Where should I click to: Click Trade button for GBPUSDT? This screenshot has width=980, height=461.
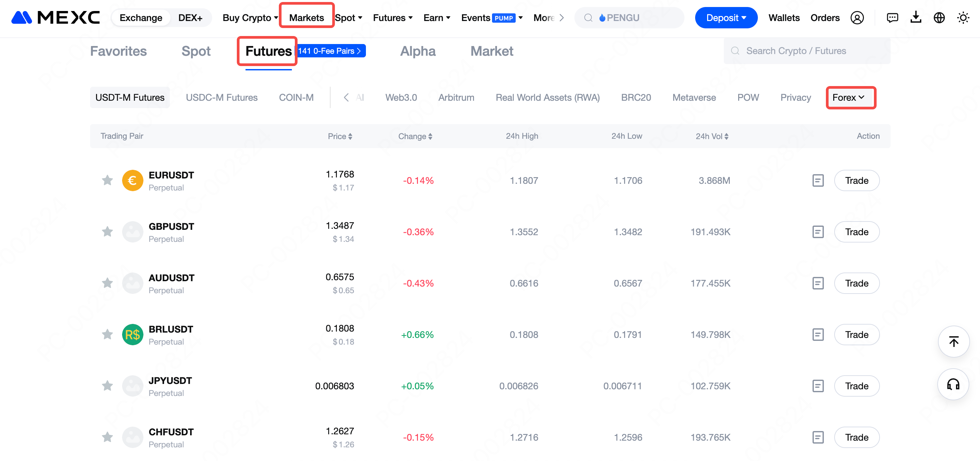point(856,232)
